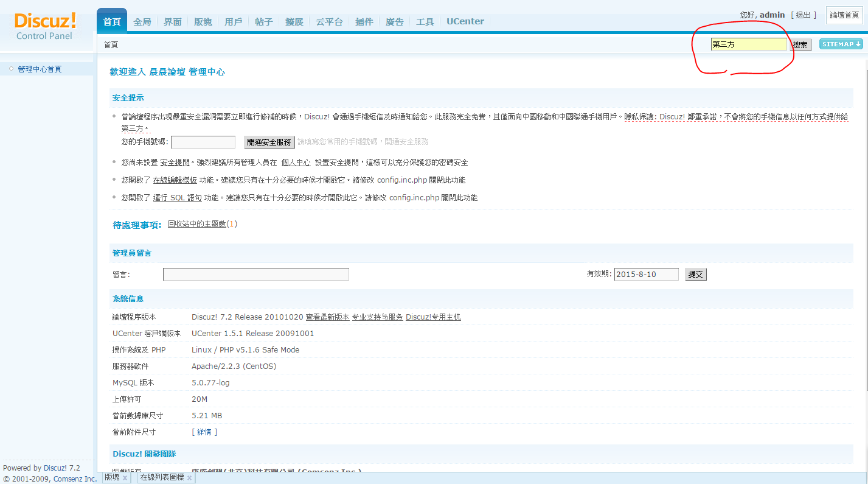868x484 pixels.
Task: Open the 廣告 tab
Action: click(x=395, y=21)
